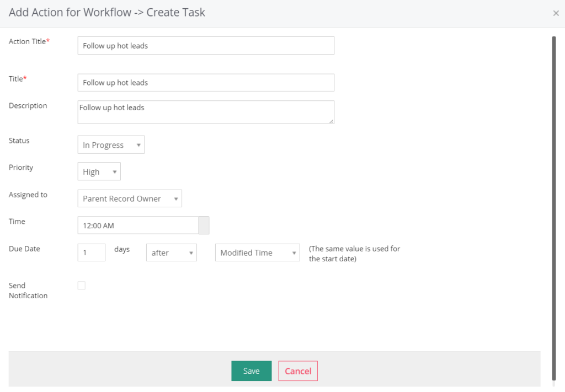Expand the Modified Time date field dropdown
Image resolution: width=565 pixels, height=392 pixels.
coord(257,253)
